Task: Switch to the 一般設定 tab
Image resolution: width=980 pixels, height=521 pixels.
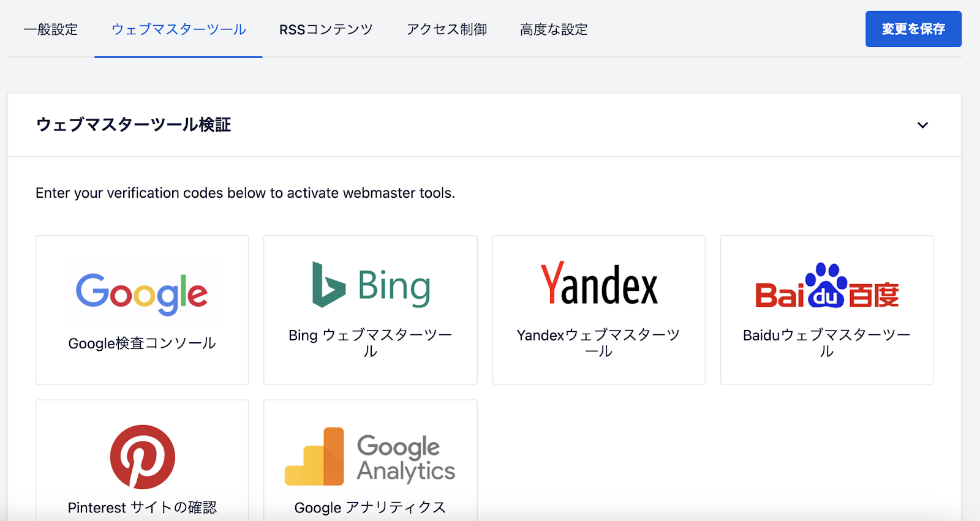Action: [x=51, y=29]
